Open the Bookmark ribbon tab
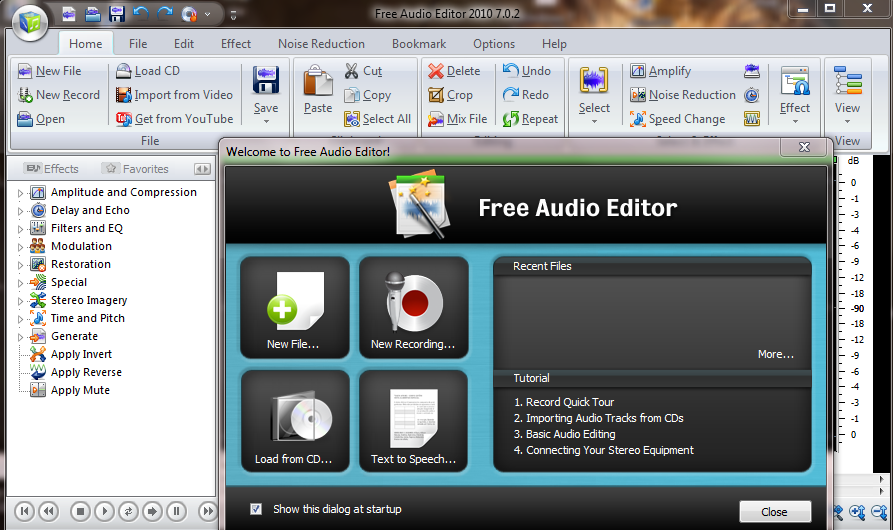 [x=419, y=44]
